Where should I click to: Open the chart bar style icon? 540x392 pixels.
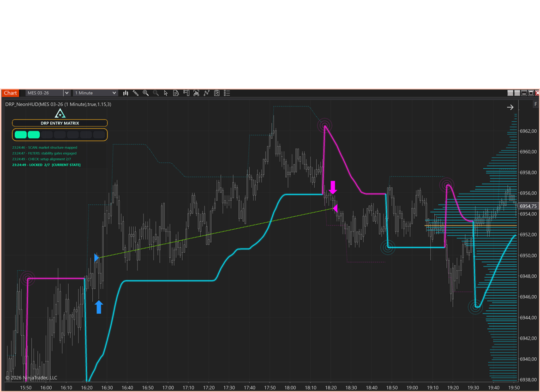(126, 93)
